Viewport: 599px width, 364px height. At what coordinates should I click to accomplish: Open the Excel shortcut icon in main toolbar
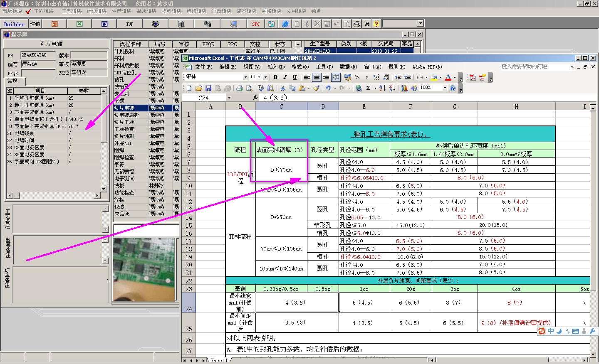[x=79, y=24]
